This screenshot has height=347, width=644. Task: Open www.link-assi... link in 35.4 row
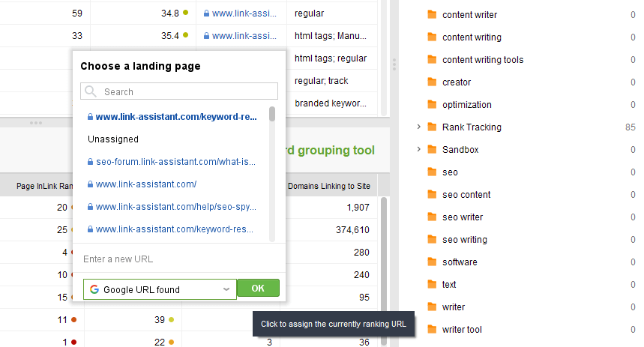(244, 36)
